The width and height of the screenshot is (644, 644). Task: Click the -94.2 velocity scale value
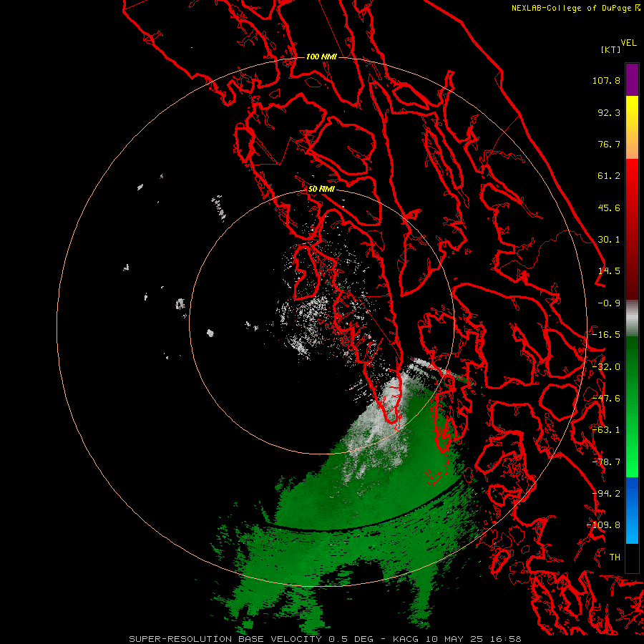coord(606,494)
